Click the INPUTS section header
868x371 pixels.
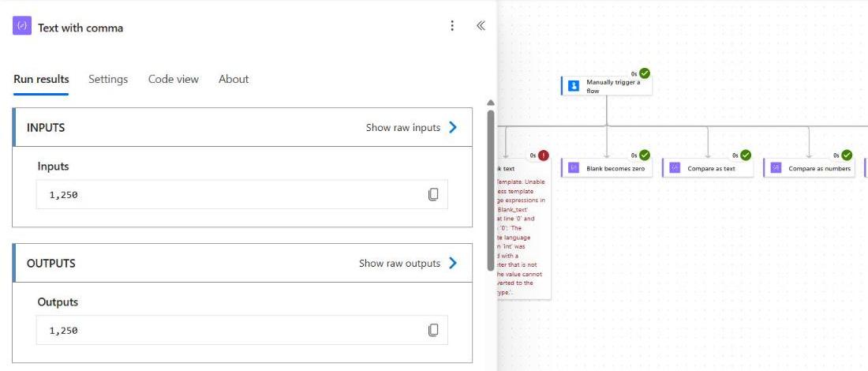[x=242, y=127]
